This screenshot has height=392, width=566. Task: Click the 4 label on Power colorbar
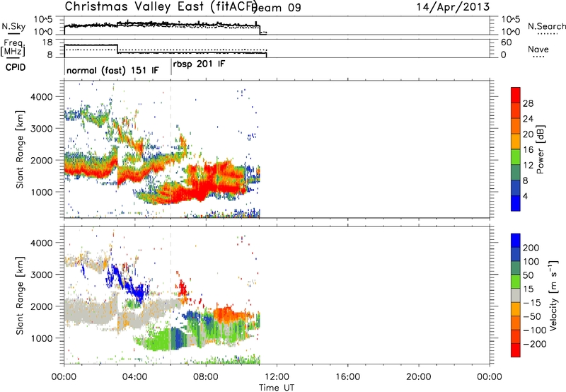(x=525, y=196)
